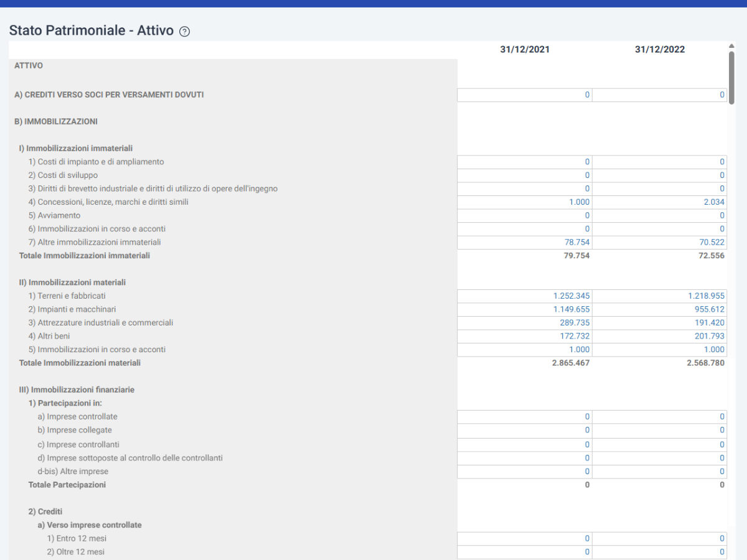Edit Imprese controllanti 2021 field
This screenshot has width=747, height=560.
pyautogui.click(x=525, y=445)
